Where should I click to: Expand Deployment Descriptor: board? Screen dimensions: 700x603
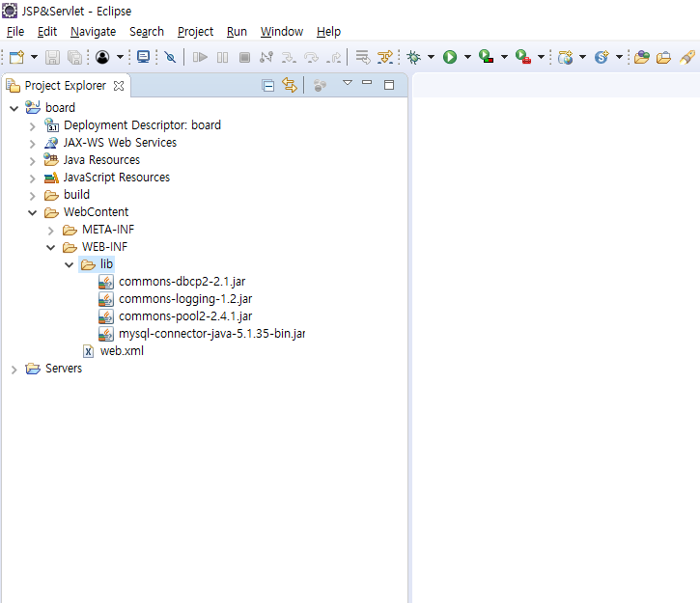(x=32, y=126)
